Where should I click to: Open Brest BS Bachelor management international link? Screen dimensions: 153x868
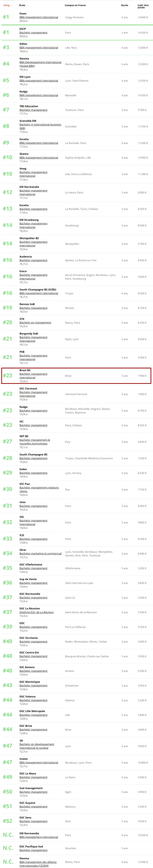click(33, 376)
